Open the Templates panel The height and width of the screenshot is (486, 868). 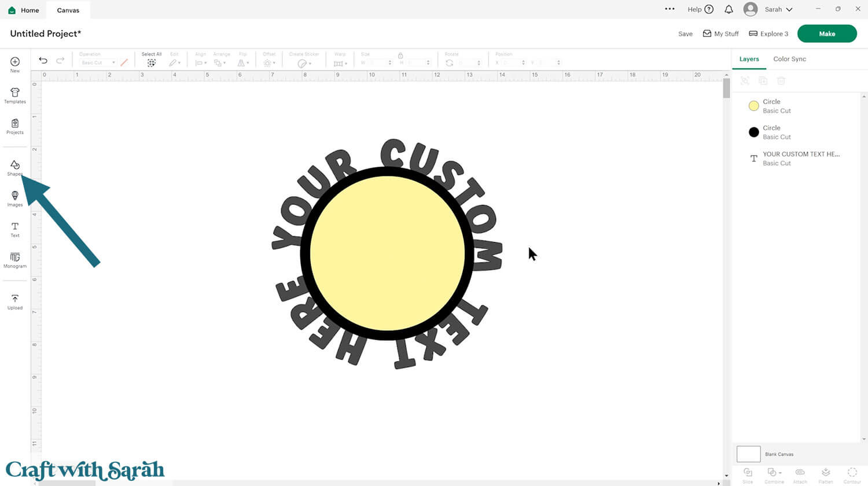click(x=15, y=95)
